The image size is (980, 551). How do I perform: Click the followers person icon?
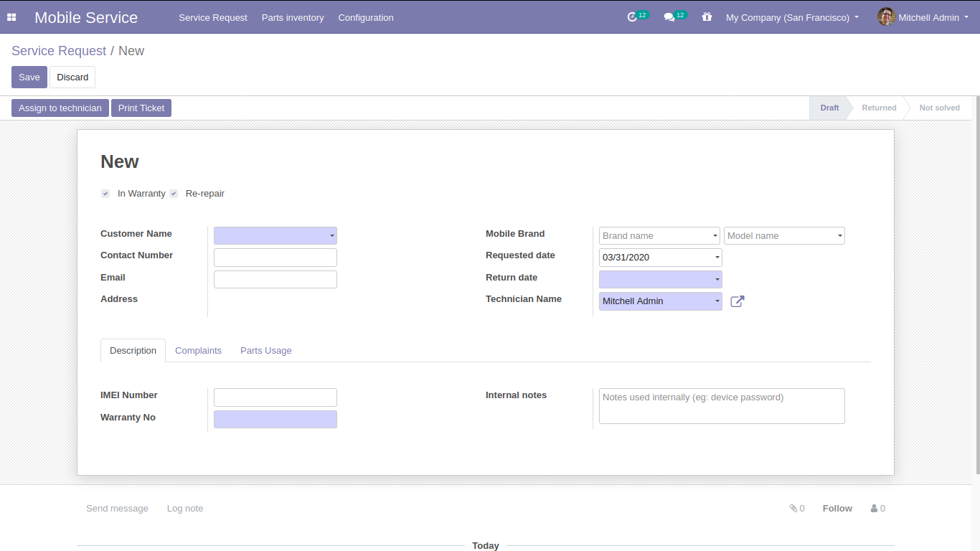(x=875, y=509)
